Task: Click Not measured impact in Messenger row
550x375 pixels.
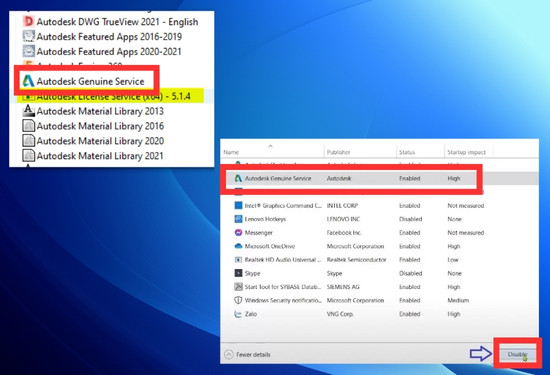Action: click(x=465, y=233)
